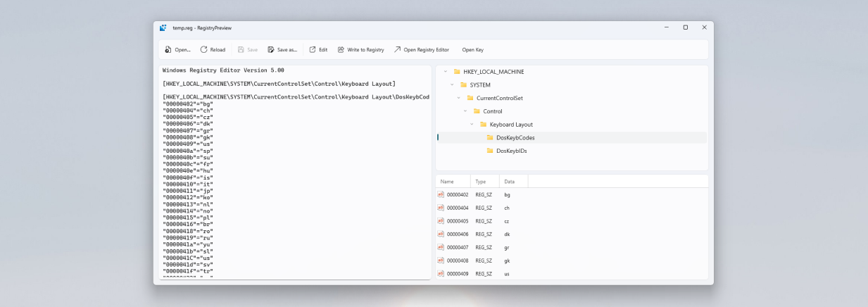This screenshot has height=307, width=868.
Task: Select the Control folder in tree
Action: [x=492, y=111]
